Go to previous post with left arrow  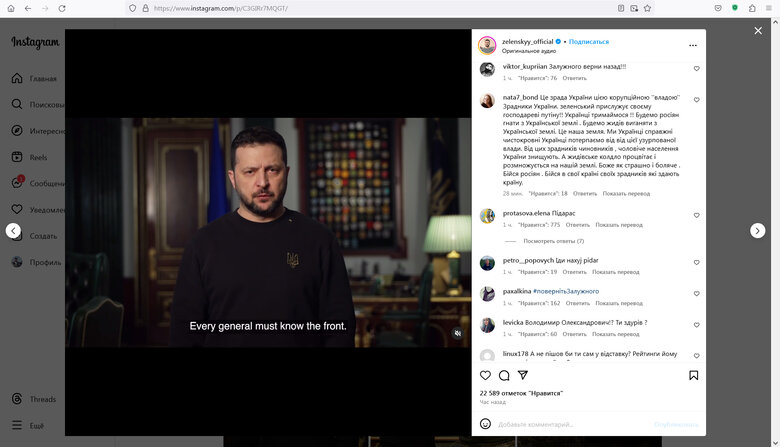(x=13, y=231)
